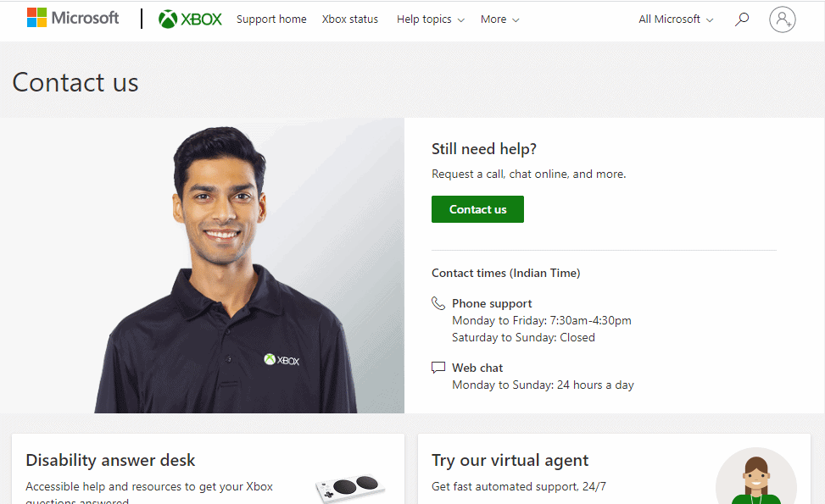Select the Xbox Adaptive Controller image
825x504 pixels.
point(349,489)
